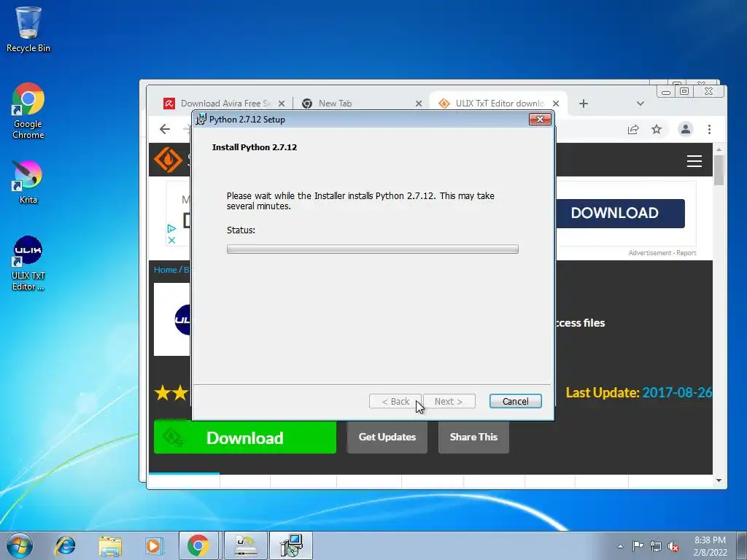
Task: Click Get Updates button
Action: click(387, 437)
